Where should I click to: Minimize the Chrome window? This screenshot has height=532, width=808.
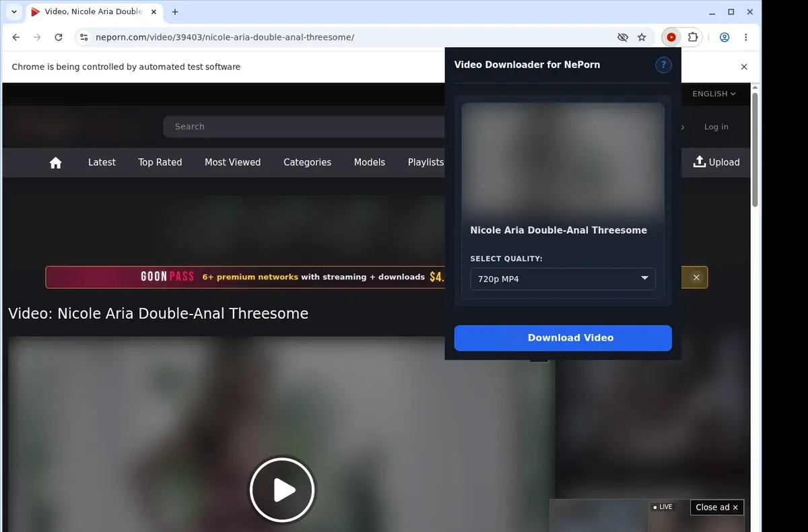(713, 12)
